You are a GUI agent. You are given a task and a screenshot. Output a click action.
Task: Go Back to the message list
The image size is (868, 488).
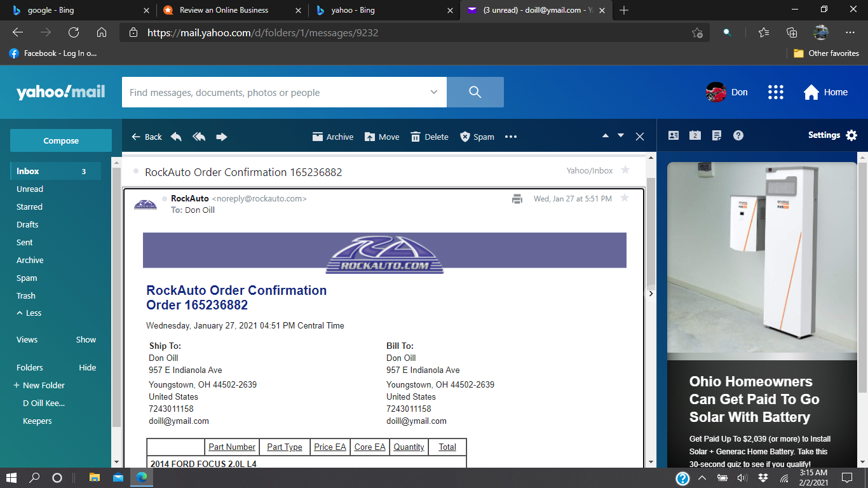click(x=147, y=137)
